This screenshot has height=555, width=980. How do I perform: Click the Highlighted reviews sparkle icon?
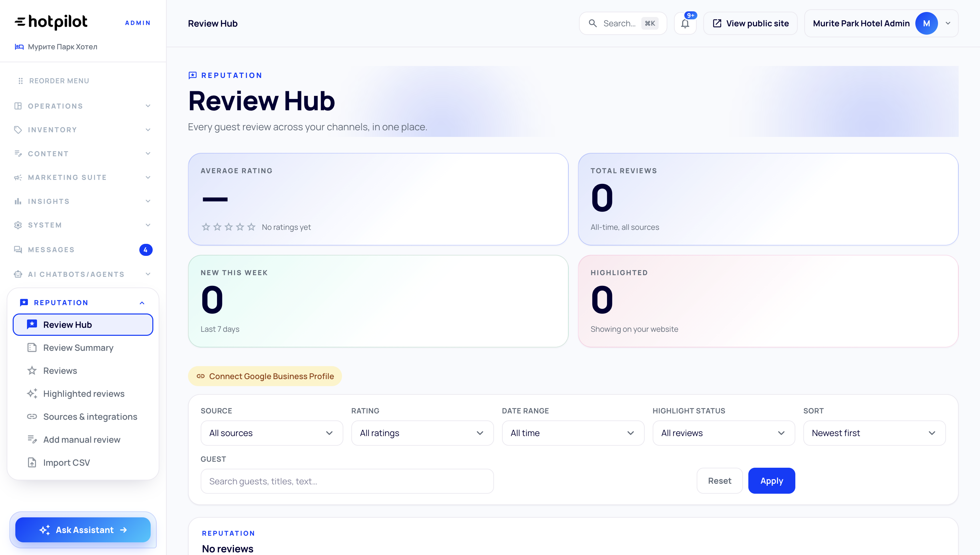(x=32, y=393)
